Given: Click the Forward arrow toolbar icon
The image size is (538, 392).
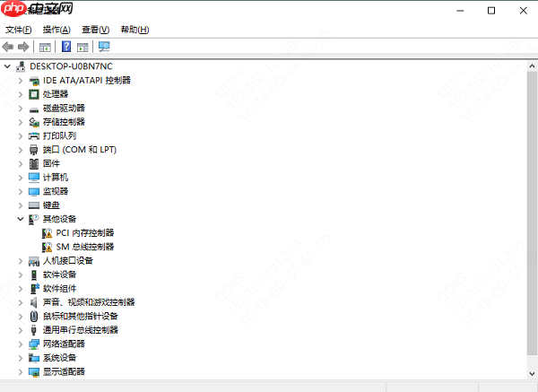Looking at the screenshot, I should 23,47.
